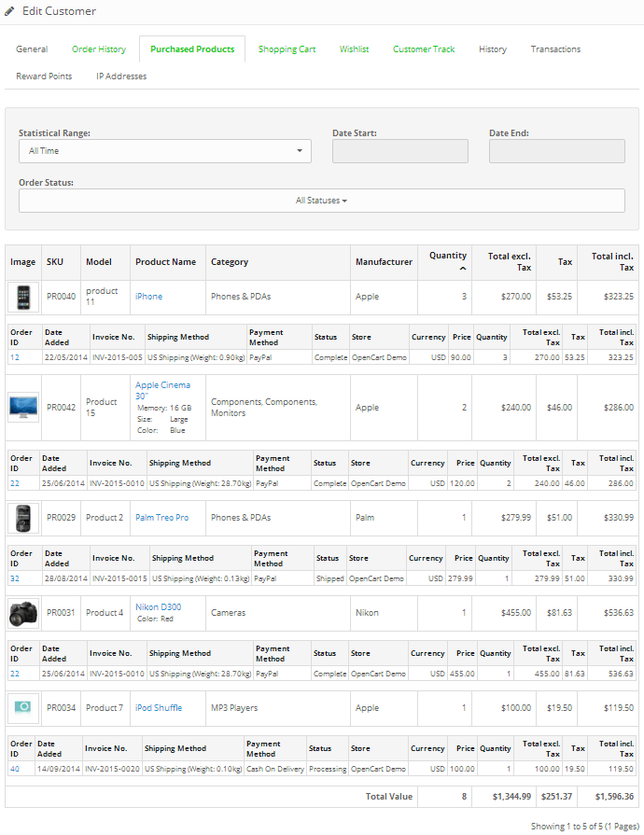Open the Nikon D300 product link
The width and height of the screenshot is (644, 835).
[159, 607]
